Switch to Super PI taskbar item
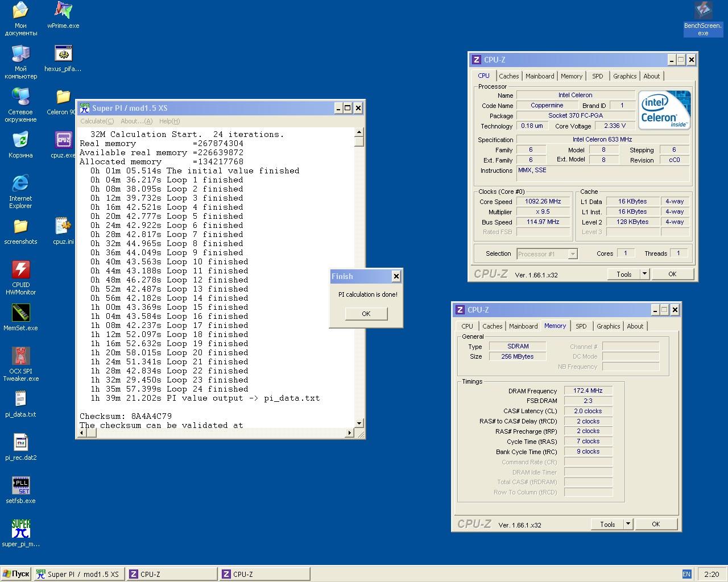Image resolution: width=728 pixels, height=582 pixels. 79,574
